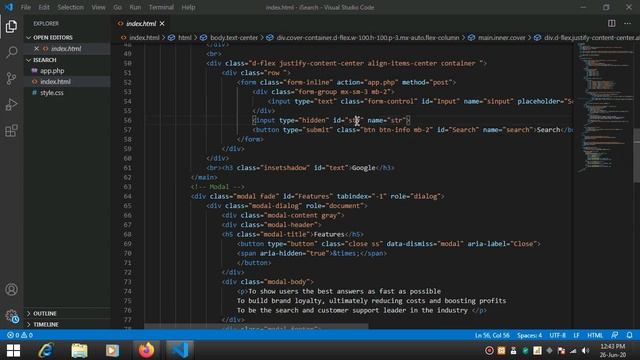Select index.html under Open Editors

[x=67, y=49]
